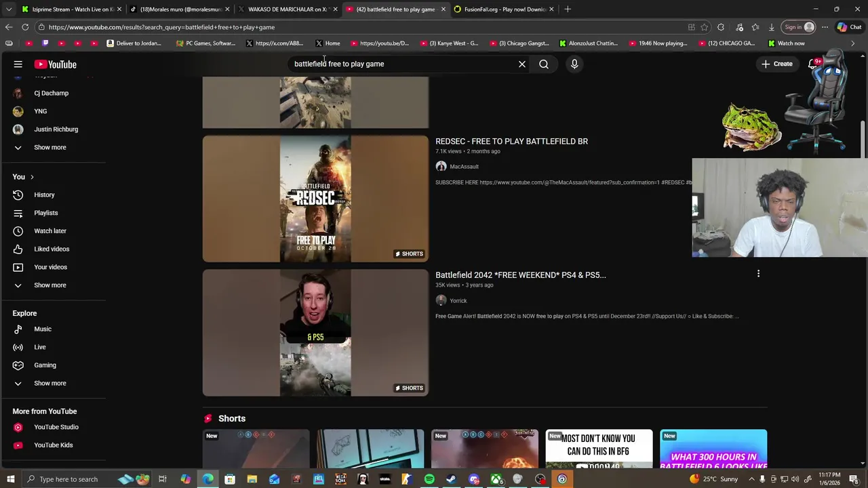Open YouTube Kids link

click(53, 445)
